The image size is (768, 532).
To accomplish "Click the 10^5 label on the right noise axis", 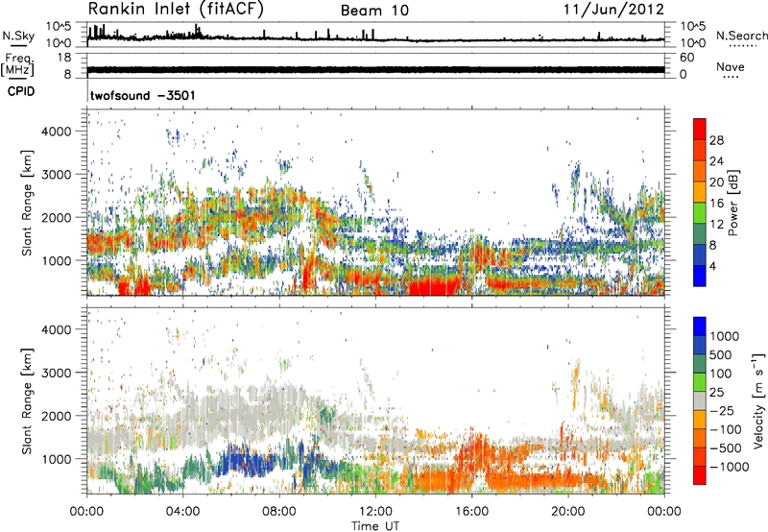I will (x=693, y=26).
